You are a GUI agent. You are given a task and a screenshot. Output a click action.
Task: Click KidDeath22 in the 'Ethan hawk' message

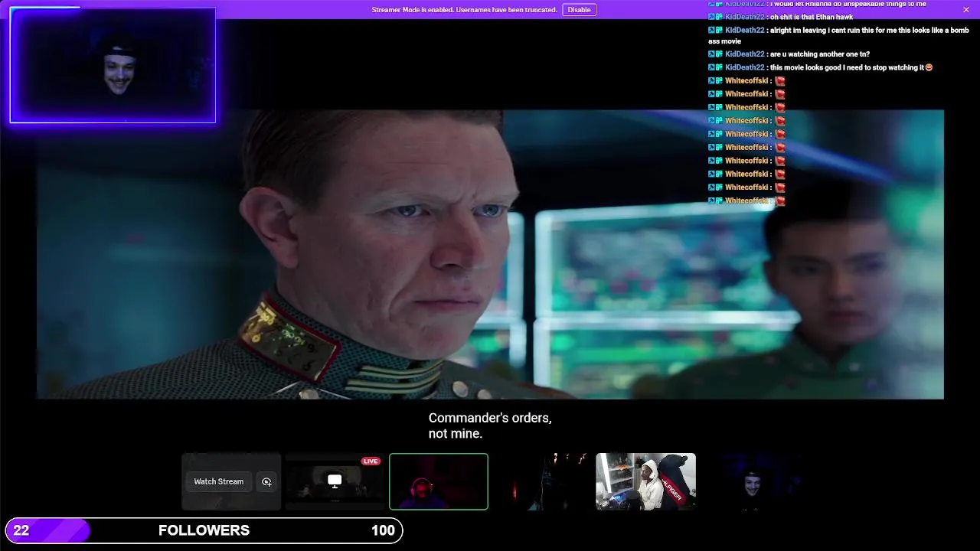744,17
